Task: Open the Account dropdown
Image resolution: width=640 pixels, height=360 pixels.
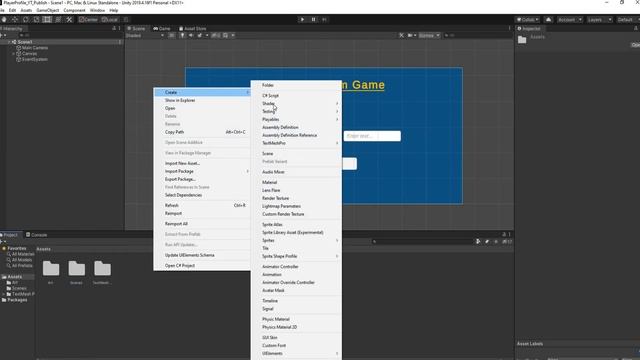Action: 569,19
